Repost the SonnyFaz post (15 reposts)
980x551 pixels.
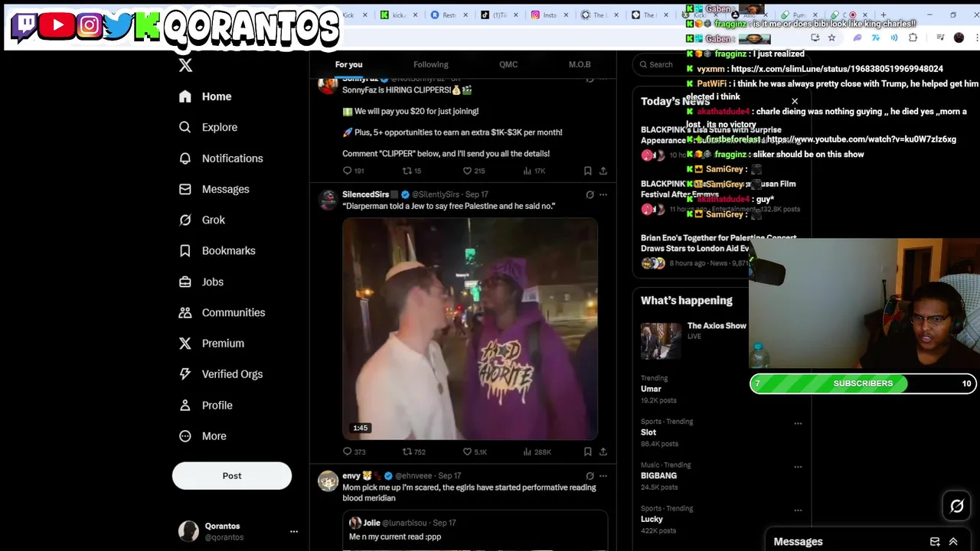coord(412,171)
